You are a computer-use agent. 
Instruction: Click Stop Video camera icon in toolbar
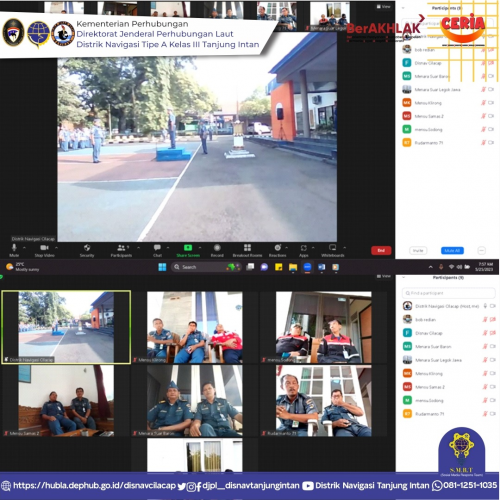tap(44, 248)
